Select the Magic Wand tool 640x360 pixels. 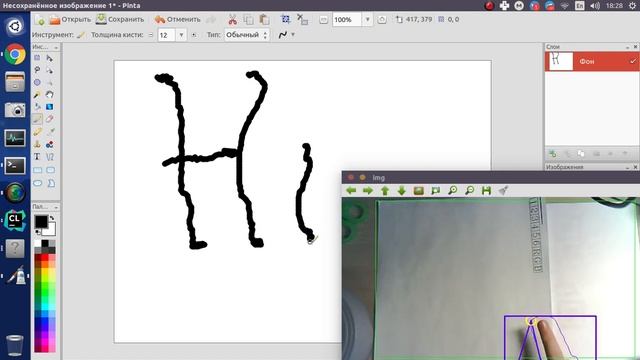point(37,95)
